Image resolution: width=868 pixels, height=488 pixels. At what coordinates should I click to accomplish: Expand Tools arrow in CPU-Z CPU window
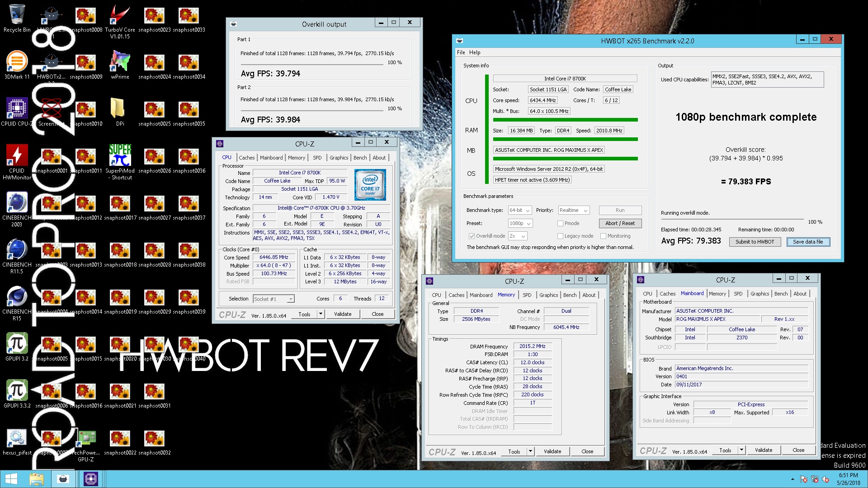coord(321,314)
